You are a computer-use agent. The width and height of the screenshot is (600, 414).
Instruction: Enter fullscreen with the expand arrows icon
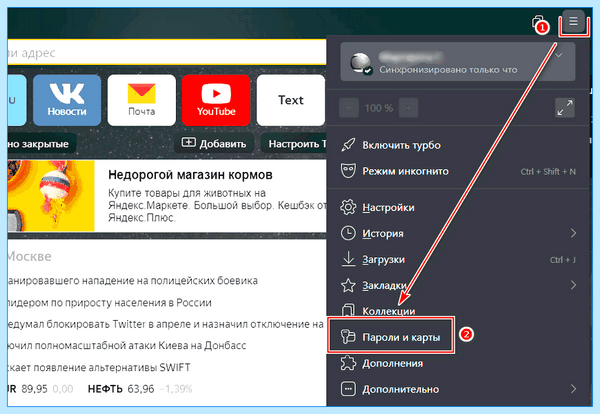(x=565, y=108)
